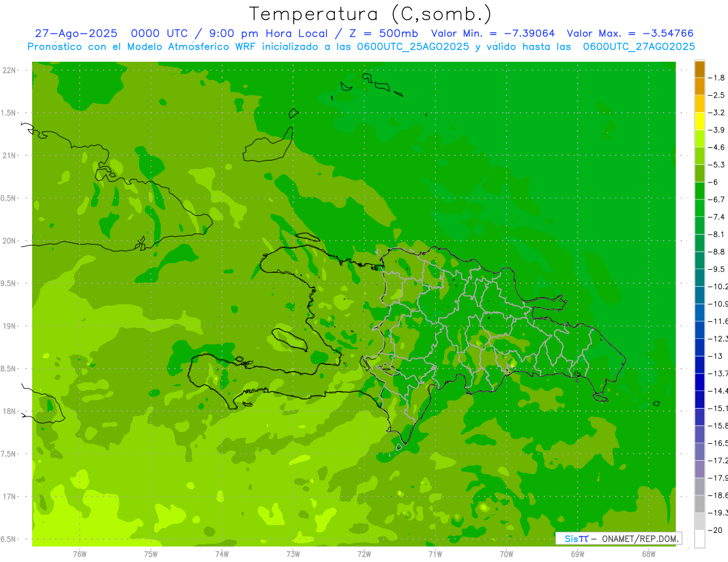Select the "27-Ago-2025" date text
Viewport: 728px width, 562px height.
pos(76,33)
